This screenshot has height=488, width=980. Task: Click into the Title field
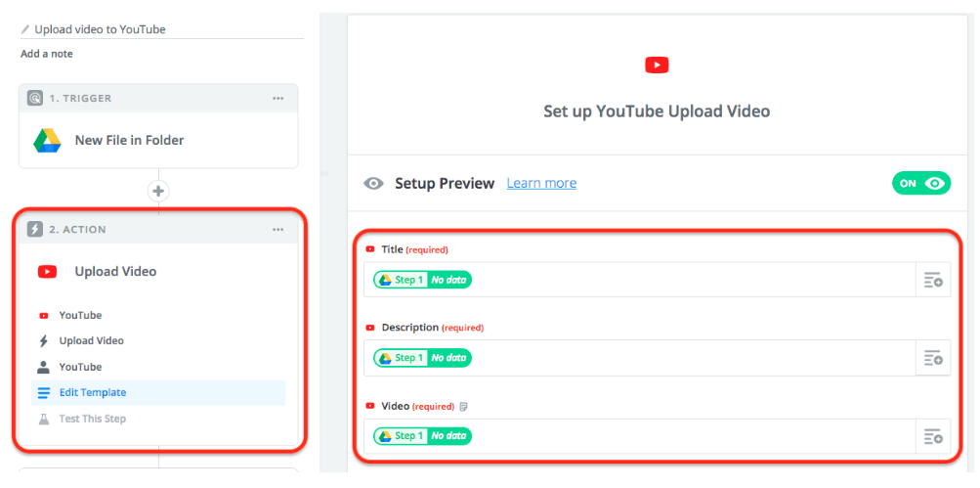point(684,280)
